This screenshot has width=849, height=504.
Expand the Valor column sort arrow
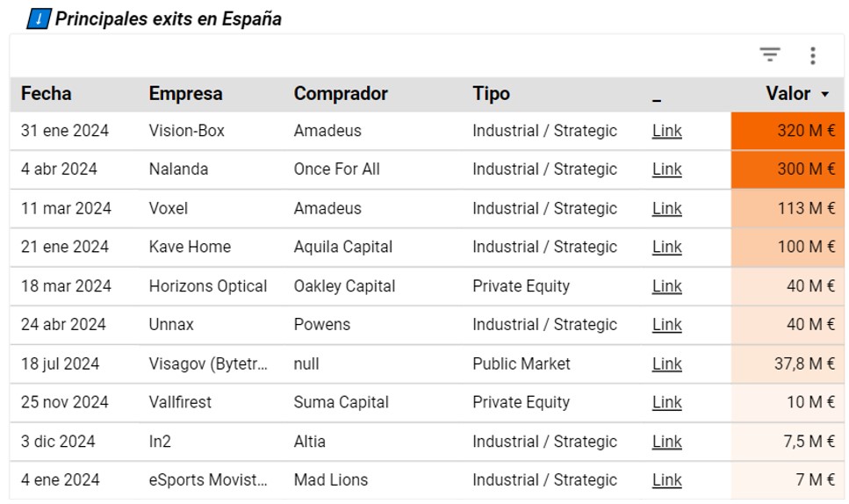(825, 94)
